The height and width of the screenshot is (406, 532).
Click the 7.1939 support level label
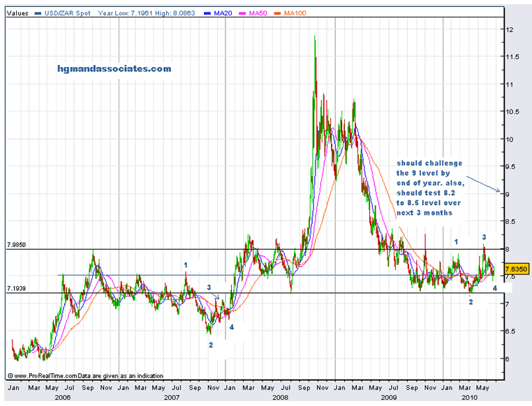pyautogui.click(x=16, y=288)
